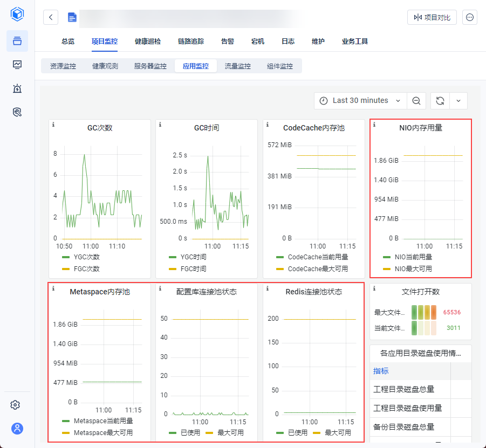
Task: Switch to 链路追踪 tab
Action: click(191, 41)
